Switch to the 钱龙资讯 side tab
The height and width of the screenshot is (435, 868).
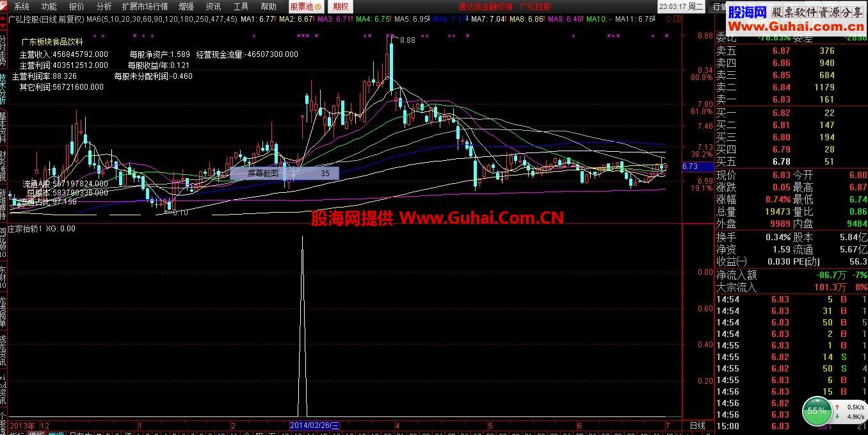point(3,350)
